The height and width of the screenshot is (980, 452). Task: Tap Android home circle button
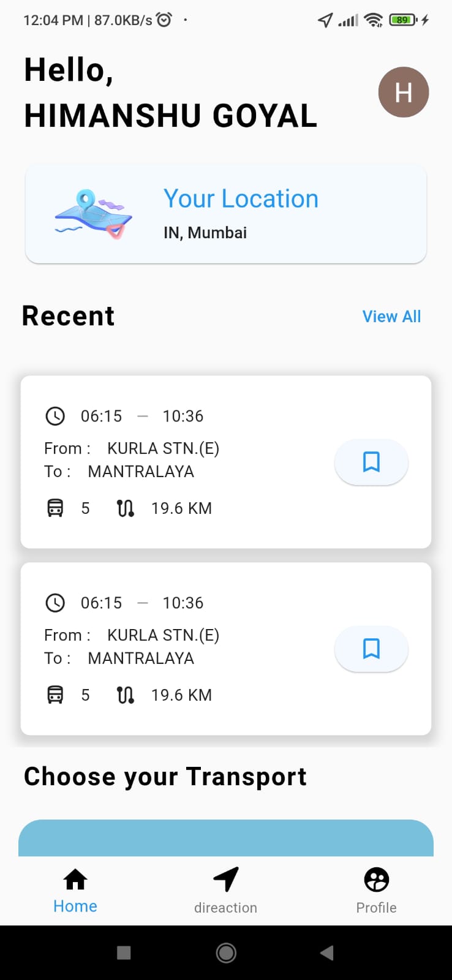pyautogui.click(x=226, y=952)
